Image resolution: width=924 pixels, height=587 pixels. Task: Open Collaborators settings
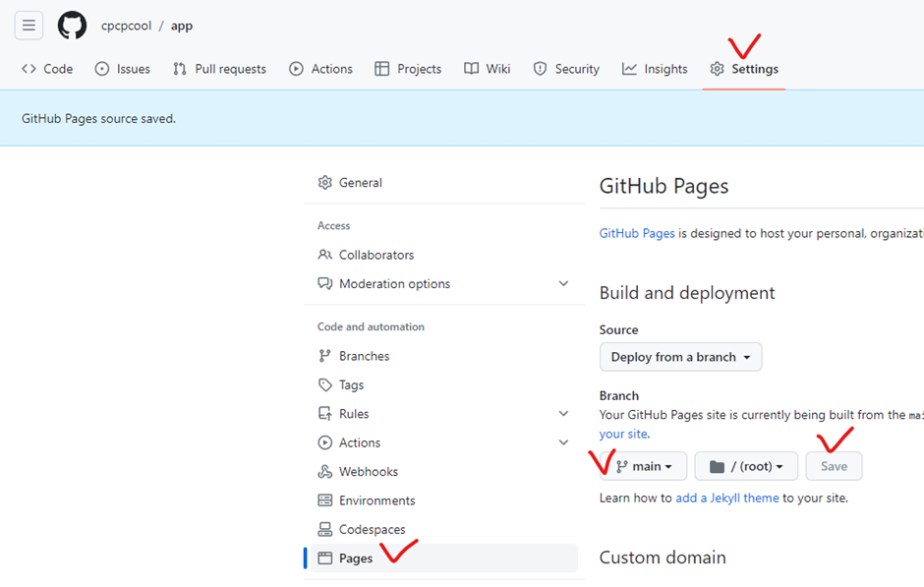[x=444, y=256]
